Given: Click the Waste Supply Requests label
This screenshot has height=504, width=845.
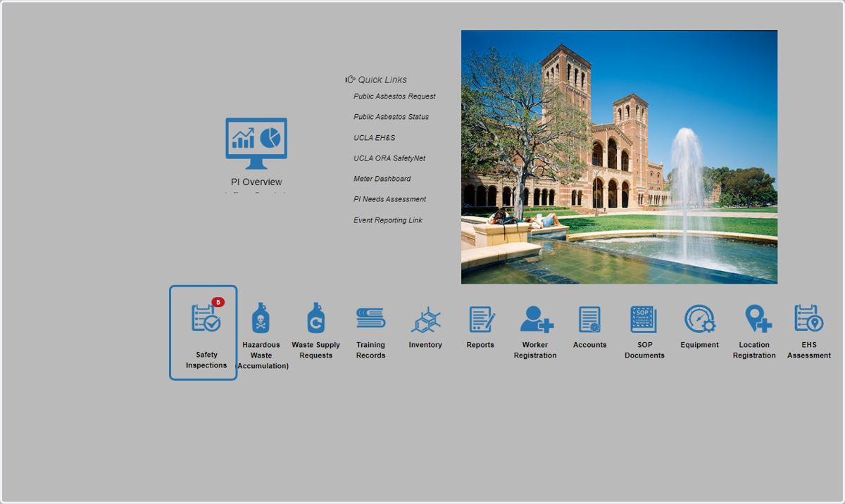Looking at the screenshot, I should pyautogui.click(x=315, y=350).
